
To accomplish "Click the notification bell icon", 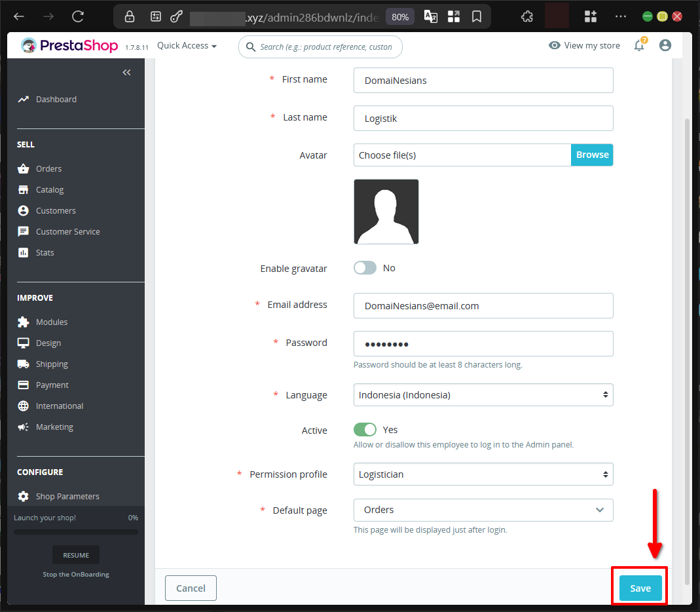I will click(638, 45).
